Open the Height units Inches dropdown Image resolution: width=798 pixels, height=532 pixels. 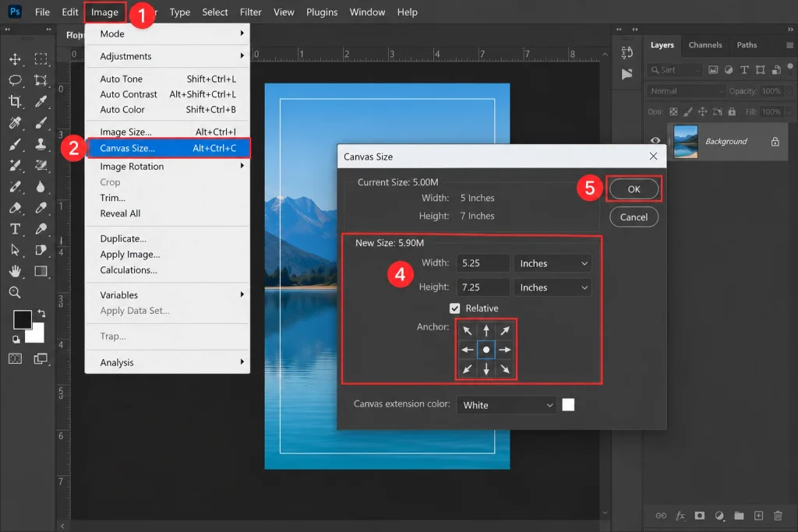coord(553,287)
